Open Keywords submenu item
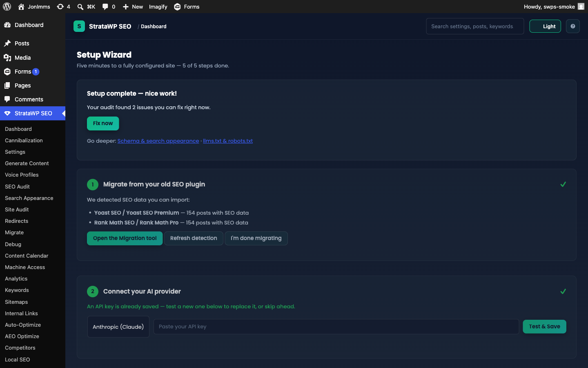The width and height of the screenshot is (588, 368). pos(17,290)
